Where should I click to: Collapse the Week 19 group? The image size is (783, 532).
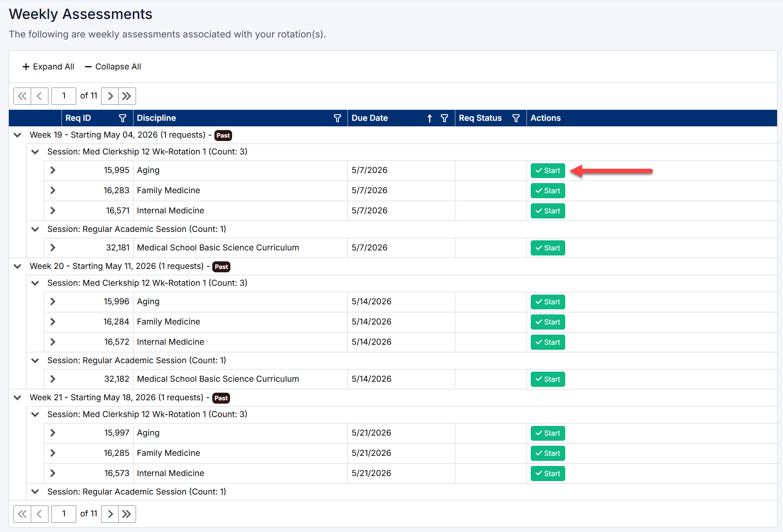click(17, 135)
